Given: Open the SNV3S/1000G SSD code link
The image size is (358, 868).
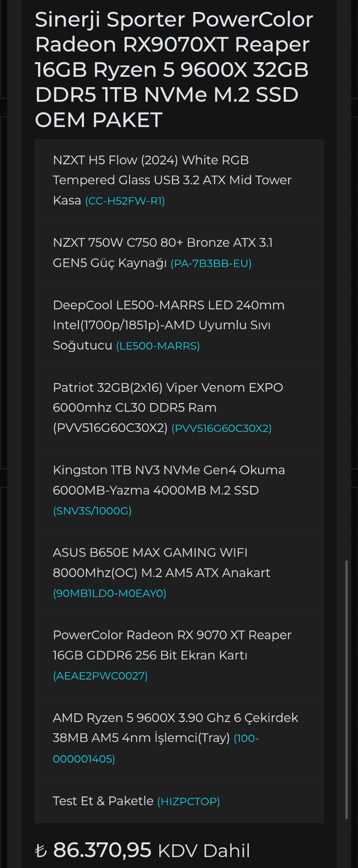Looking at the screenshot, I should [92, 511].
